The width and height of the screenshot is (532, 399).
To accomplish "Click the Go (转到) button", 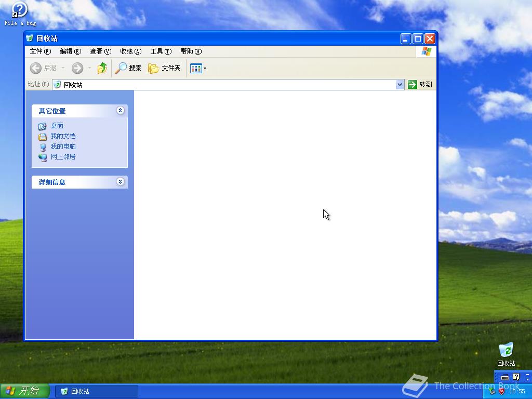I will coord(420,85).
